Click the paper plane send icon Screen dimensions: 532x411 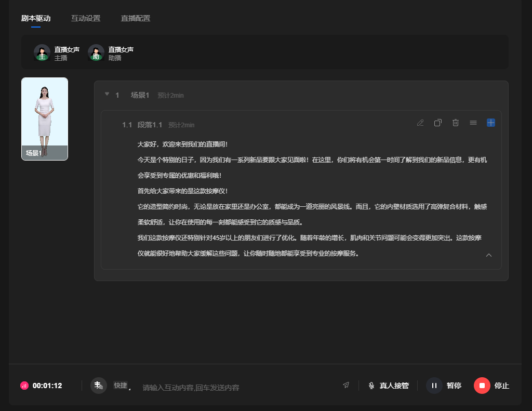(346, 386)
